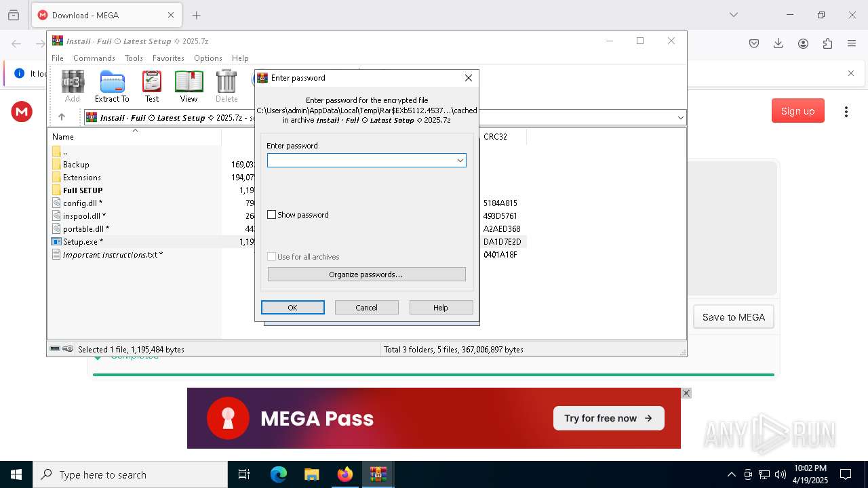Image resolution: width=868 pixels, height=488 pixels.
Task: Open File Explorer from the taskbar
Action: click(312, 474)
